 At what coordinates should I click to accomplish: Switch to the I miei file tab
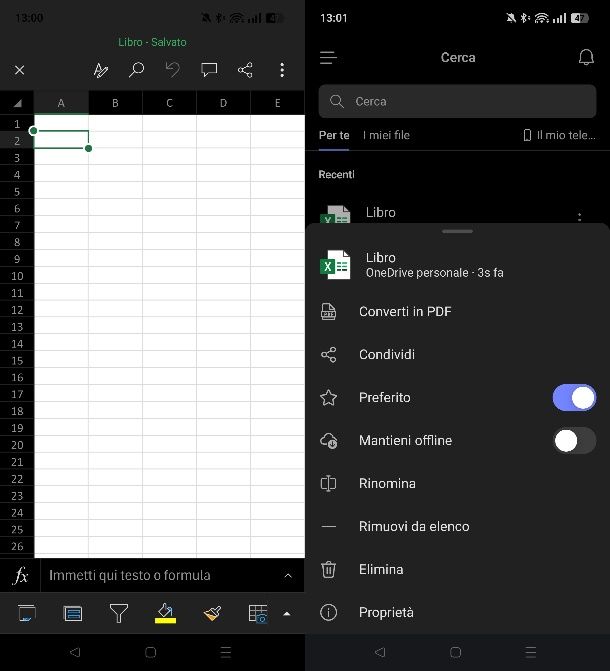coord(386,135)
